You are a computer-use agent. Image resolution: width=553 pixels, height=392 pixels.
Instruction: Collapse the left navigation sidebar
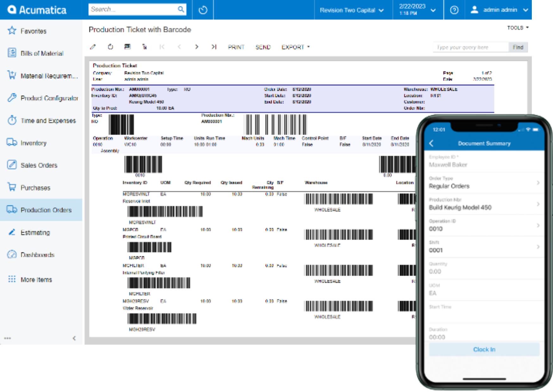(x=74, y=338)
